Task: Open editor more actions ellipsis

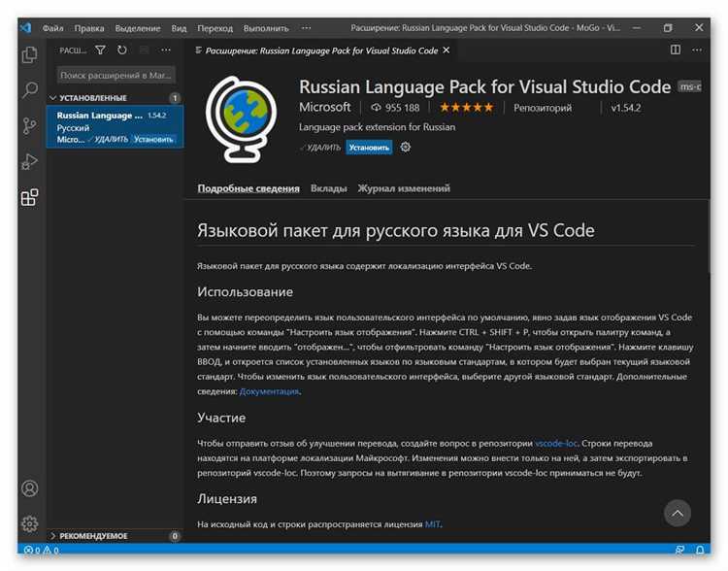Action: 697,50
